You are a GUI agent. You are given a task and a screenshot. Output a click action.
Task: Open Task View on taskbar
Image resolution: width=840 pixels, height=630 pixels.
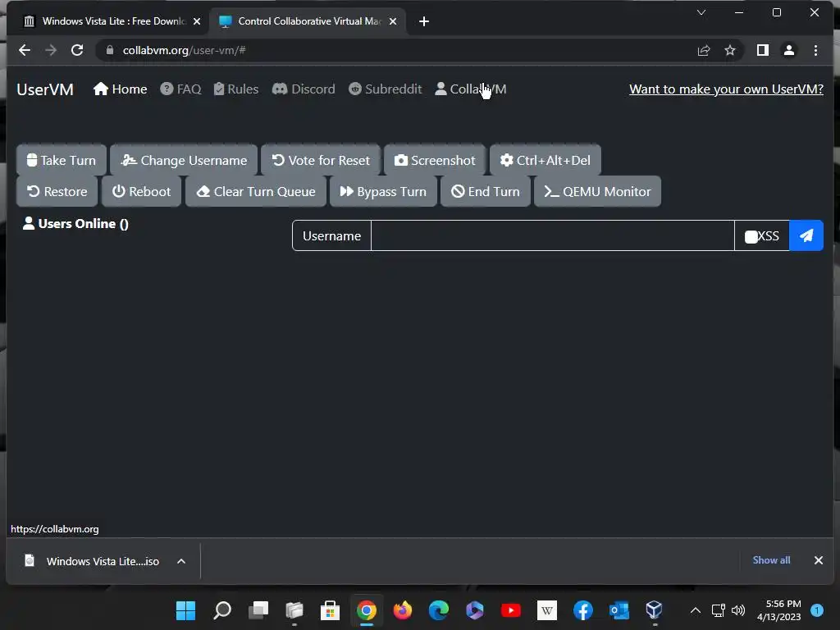click(x=258, y=610)
